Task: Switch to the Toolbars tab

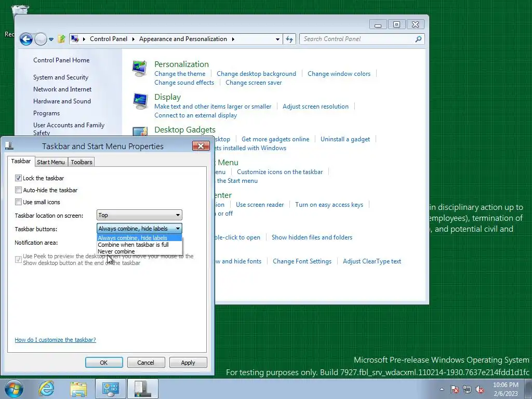Action: point(82,162)
